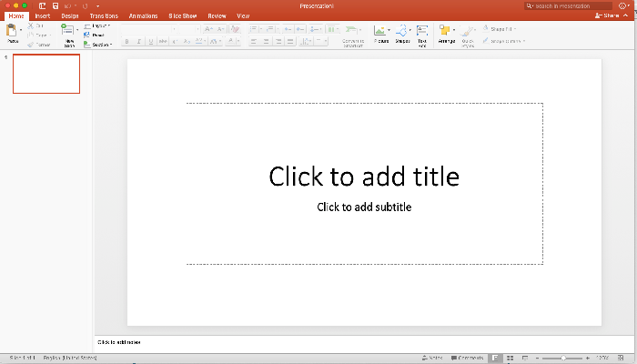
Task: Align text right
Action: [x=278, y=41]
